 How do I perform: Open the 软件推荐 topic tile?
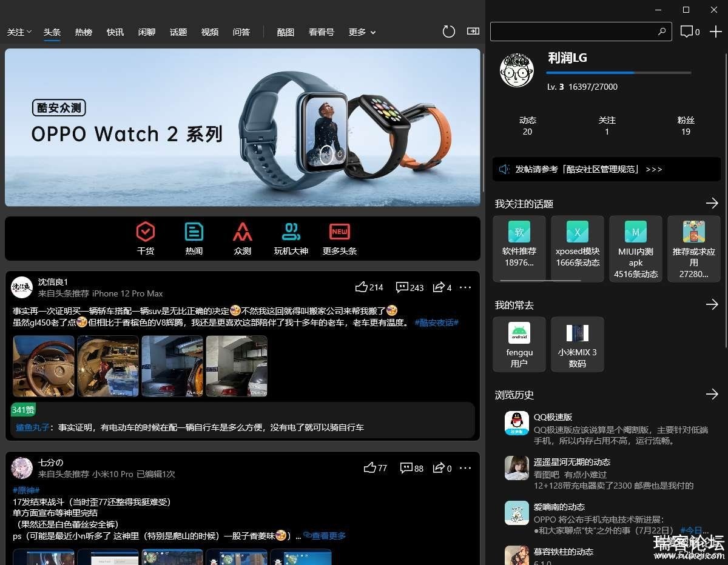[x=519, y=249]
